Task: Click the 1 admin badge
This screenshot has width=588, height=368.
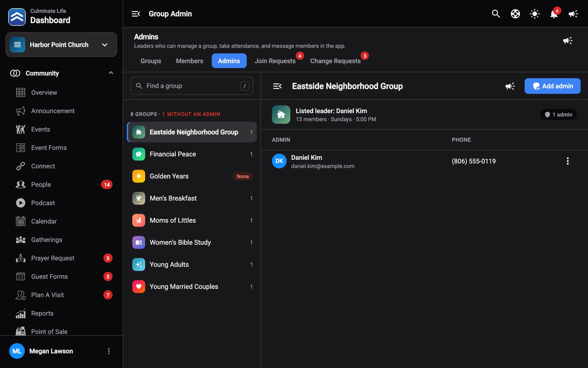Action: pos(558,114)
